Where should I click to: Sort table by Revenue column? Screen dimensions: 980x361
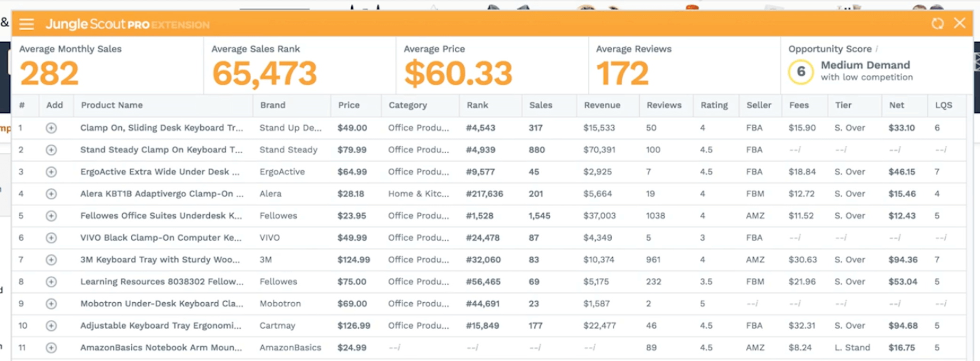click(602, 105)
